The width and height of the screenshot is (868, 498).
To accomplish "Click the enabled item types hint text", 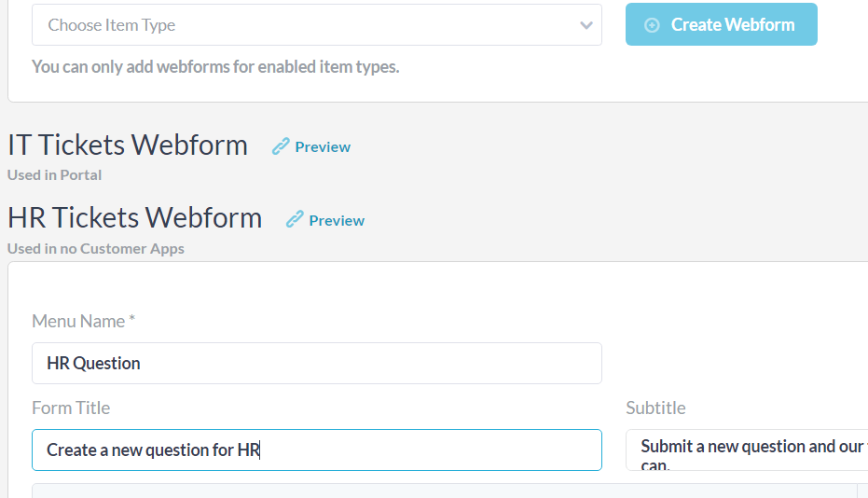I will (x=215, y=66).
